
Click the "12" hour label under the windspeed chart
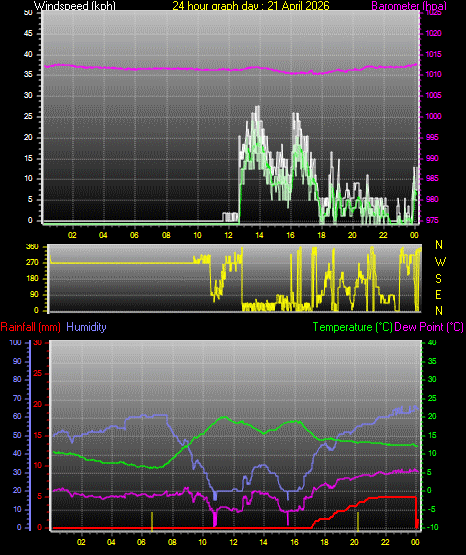[x=228, y=235]
